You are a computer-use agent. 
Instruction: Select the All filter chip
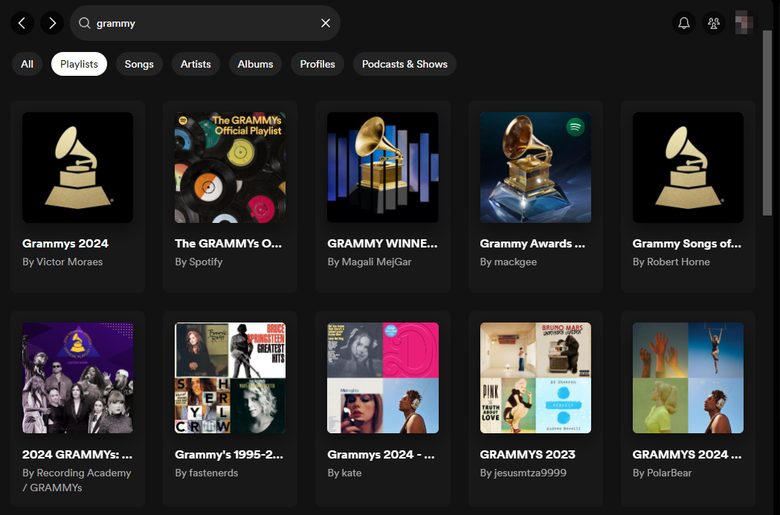click(x=27, y=64)
